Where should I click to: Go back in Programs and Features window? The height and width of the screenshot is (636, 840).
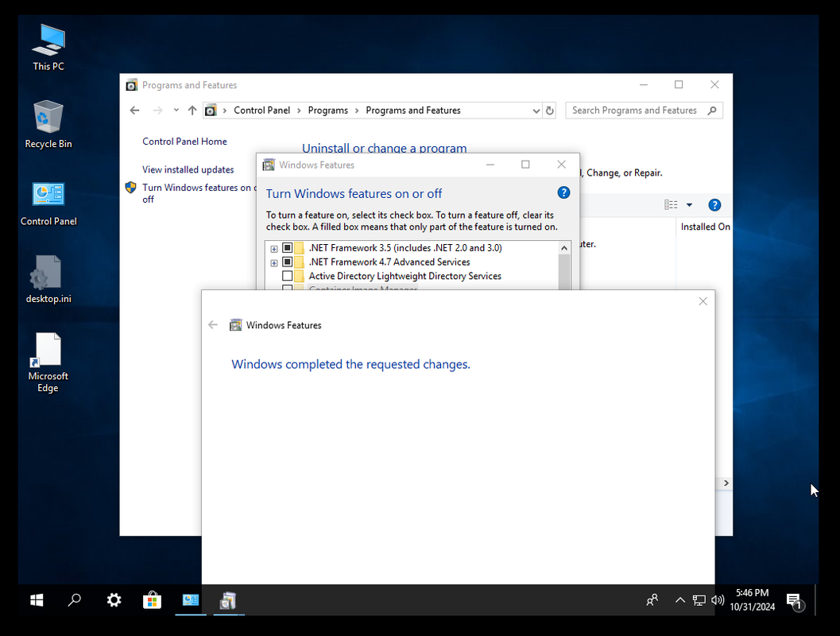134,111
